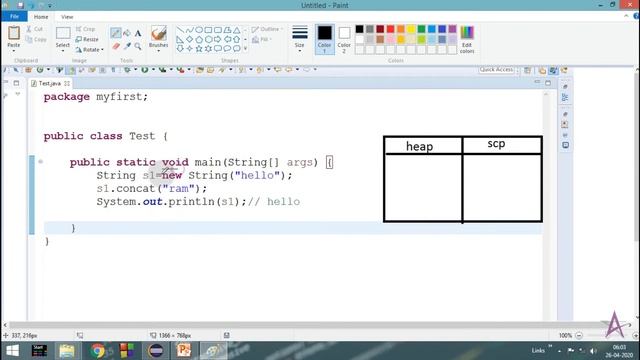Screen dimensions: 640x360
Task: Activate the Color 2 button
Action: (x=344, y=40)
